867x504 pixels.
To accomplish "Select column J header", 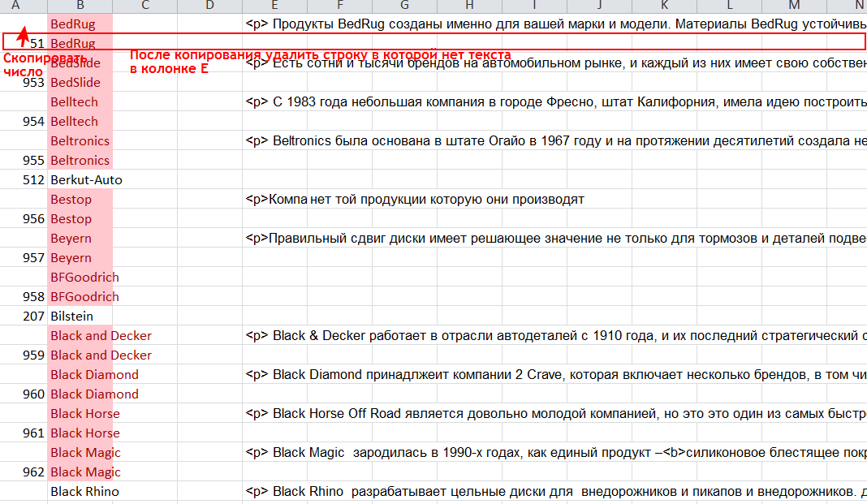I will (599, 6).
